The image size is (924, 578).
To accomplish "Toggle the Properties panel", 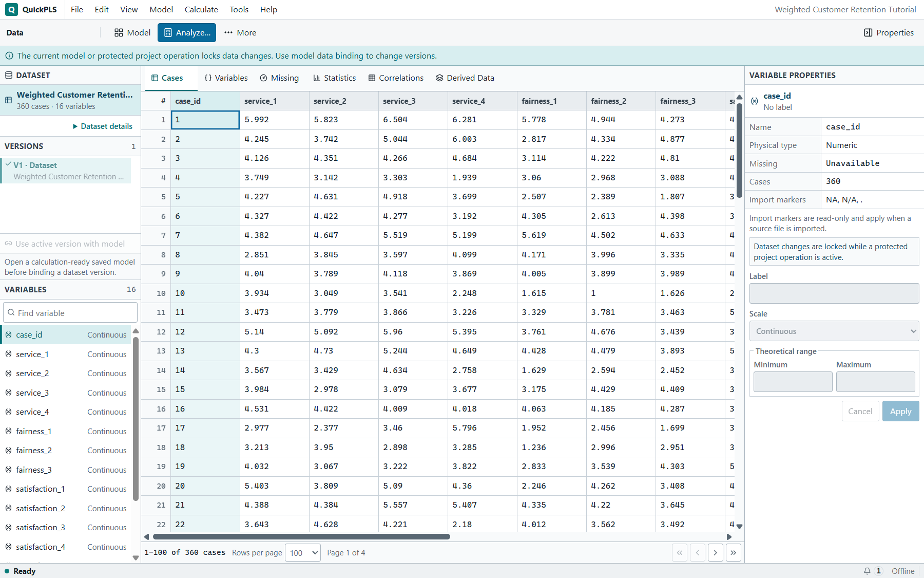I will (889, 32).
